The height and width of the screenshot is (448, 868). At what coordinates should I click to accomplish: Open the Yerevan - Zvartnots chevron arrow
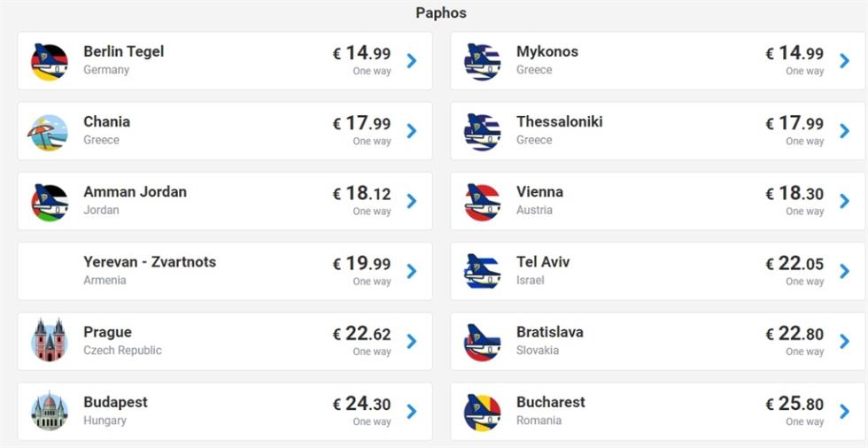(411, 271)
